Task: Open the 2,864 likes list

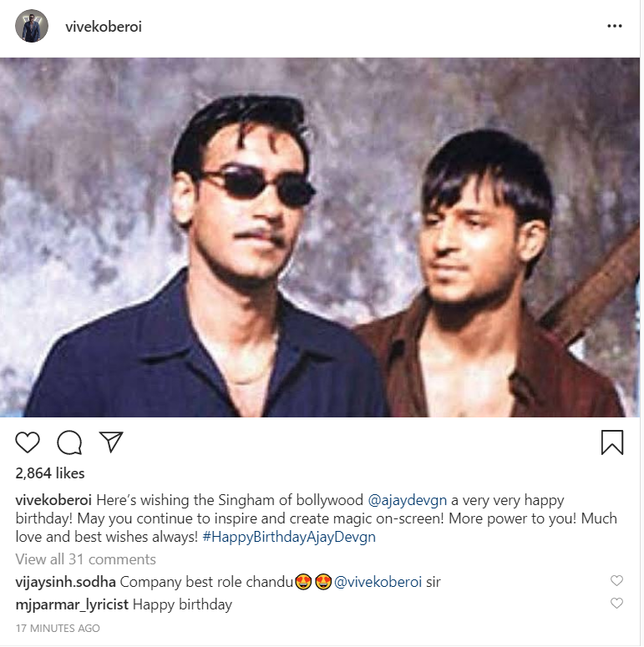Action: 50,473
